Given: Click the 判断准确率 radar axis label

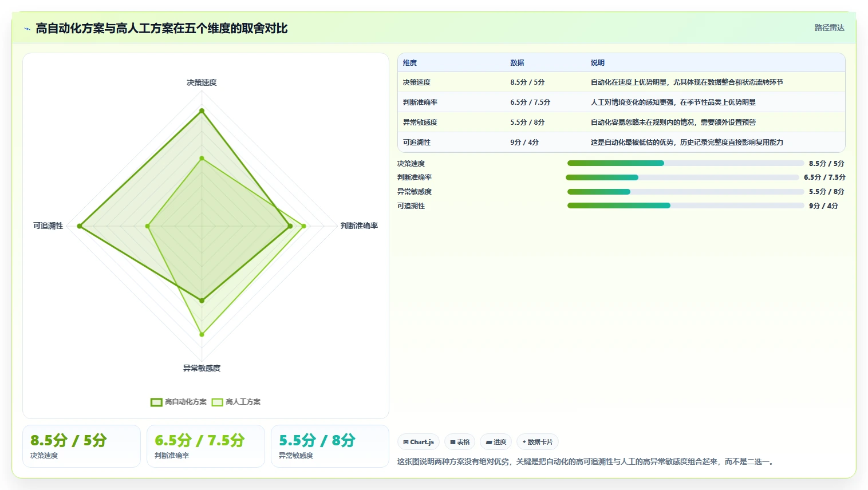Looking at the screenshot, I should pyautogui.click(x=359, y=226).
